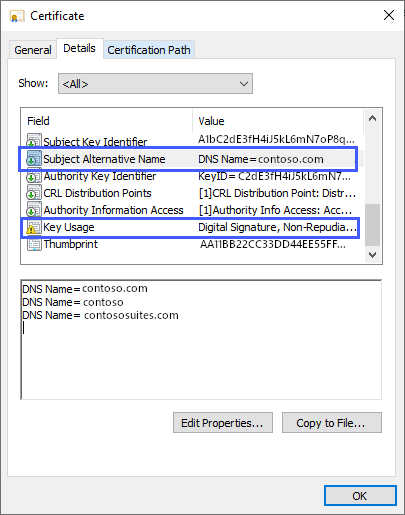The height and width of the screenshot is (515, 405).
Task: Close the Certificate dialog
Action: coord(389,15)
